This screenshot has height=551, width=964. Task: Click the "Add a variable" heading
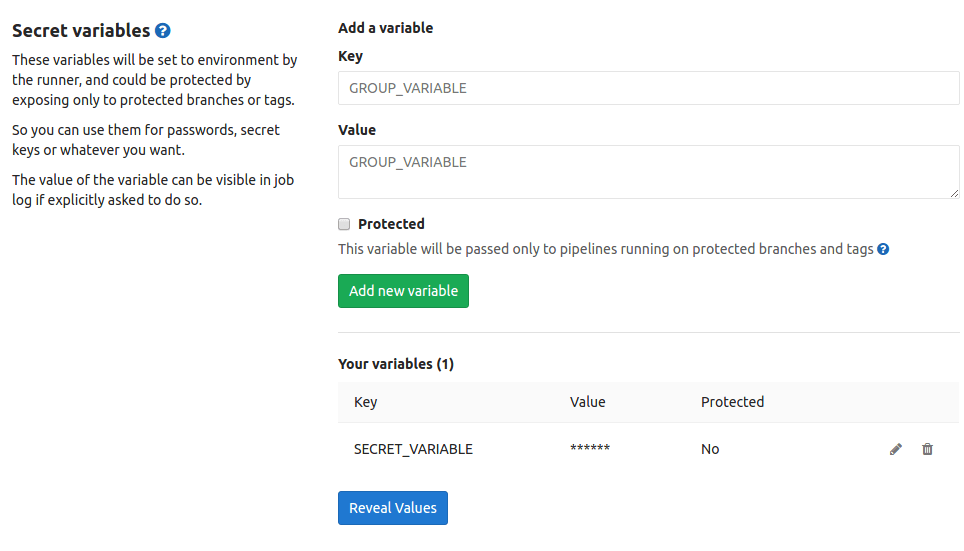pos(386,28)
